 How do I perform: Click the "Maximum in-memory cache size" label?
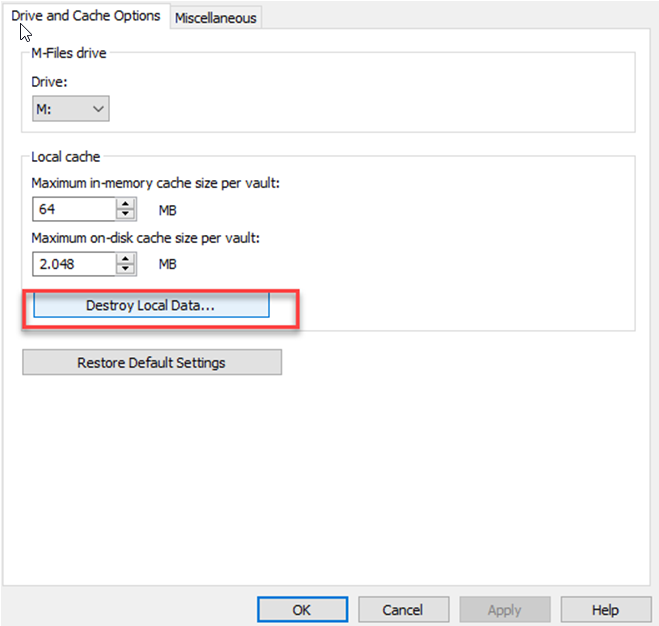[x=155, y=183]
